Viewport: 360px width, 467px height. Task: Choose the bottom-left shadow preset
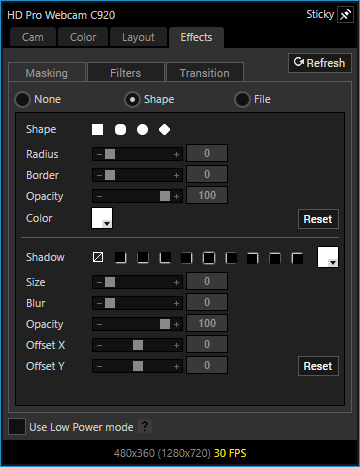(165, 257)
